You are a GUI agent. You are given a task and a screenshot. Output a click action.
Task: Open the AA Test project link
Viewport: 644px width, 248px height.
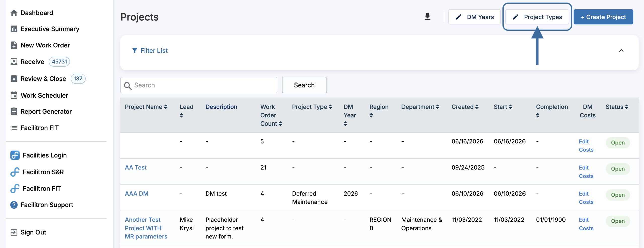136,168
